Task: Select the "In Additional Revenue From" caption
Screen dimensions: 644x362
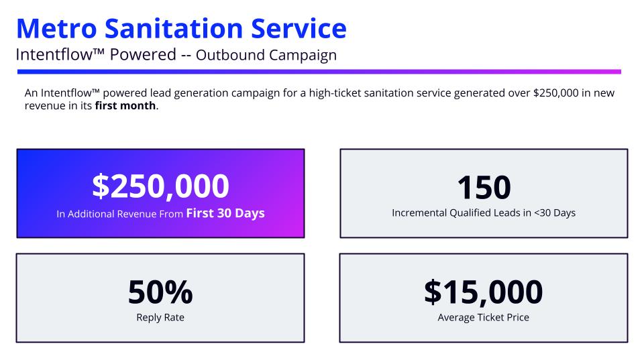Action: tap(120, 215)
